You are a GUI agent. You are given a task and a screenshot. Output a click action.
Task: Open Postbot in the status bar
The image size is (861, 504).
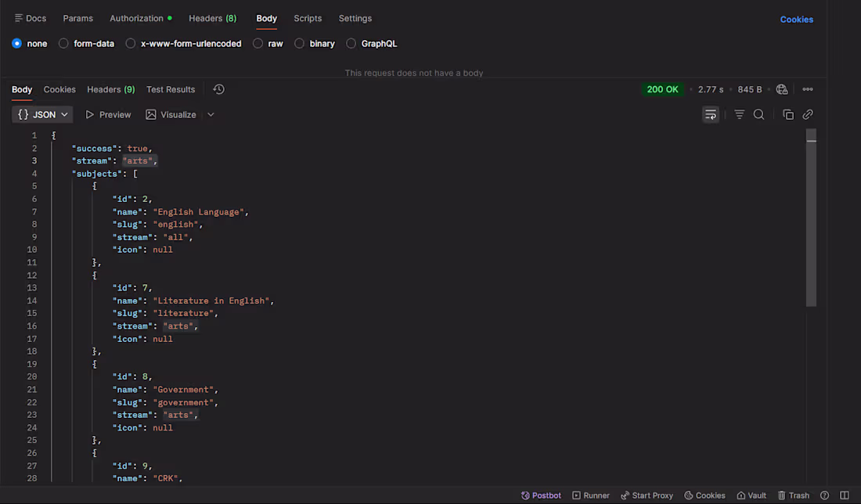point(541,495)
